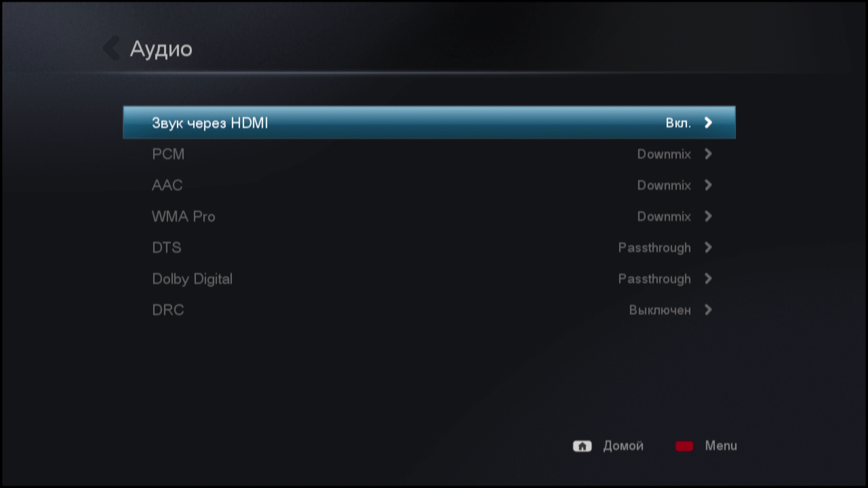Click the Домой label

click(x=623, y=446)
